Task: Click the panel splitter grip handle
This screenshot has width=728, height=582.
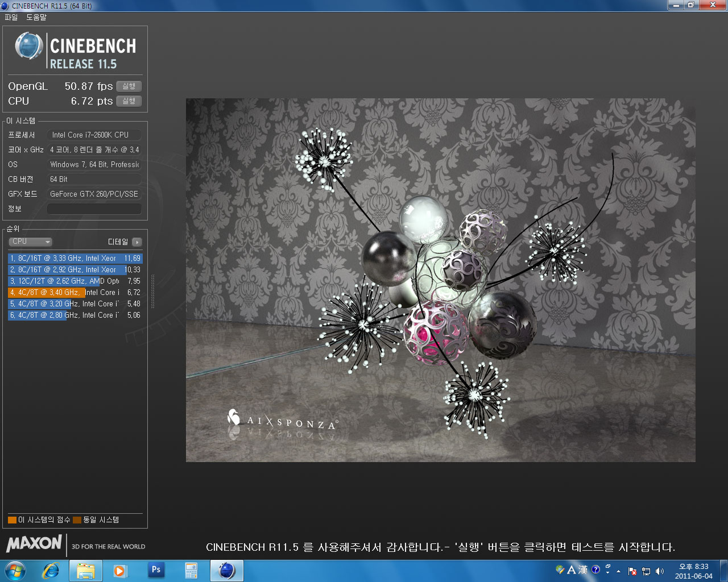Action: (x=152, y=291)
